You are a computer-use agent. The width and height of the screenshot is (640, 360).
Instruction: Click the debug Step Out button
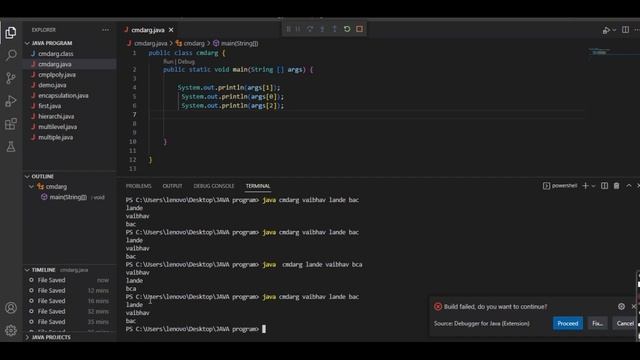pos(335,29)
